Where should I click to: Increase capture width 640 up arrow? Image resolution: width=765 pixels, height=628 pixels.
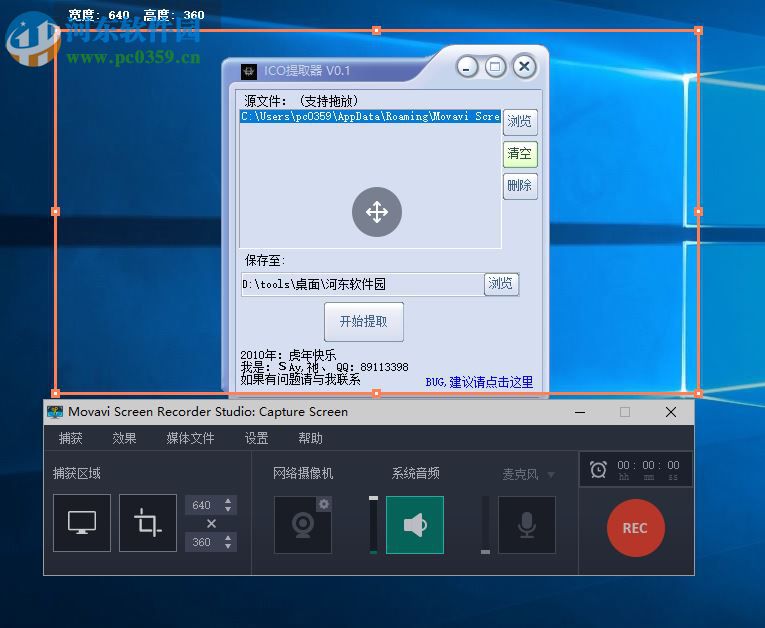[x=228, y=501]
